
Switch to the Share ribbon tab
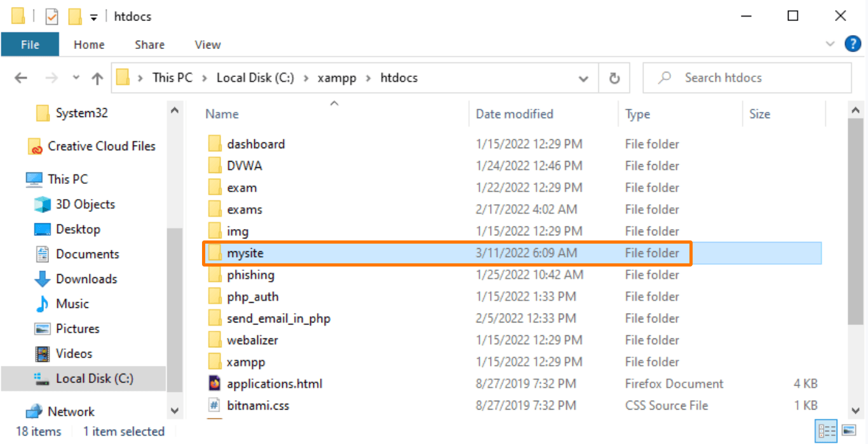click(x=150, y=45)
